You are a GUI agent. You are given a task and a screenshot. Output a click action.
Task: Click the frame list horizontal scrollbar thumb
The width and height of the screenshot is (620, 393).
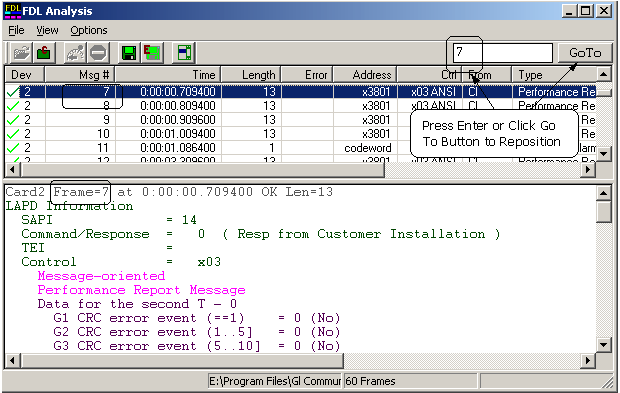point(202,170)
